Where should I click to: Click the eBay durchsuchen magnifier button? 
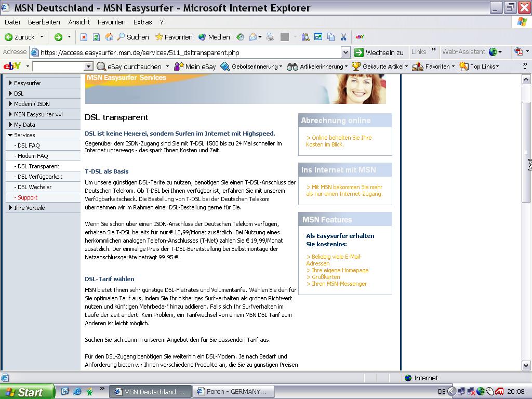(129, 66)
